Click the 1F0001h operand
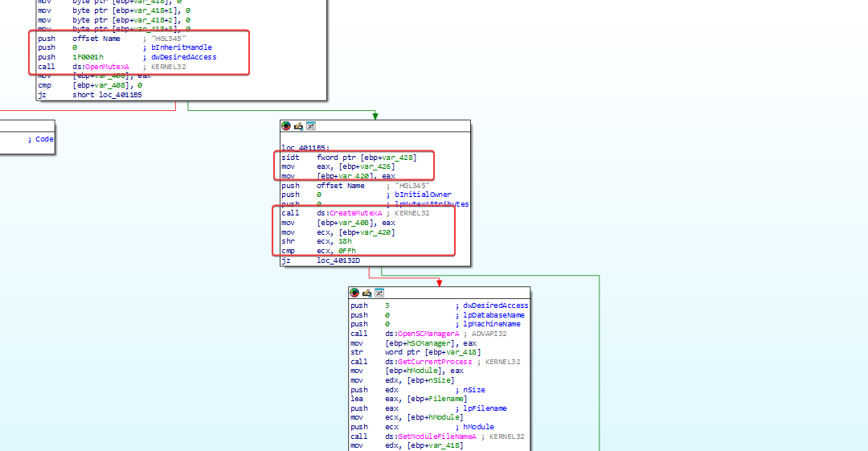This screenshot has height=451, width=868. pos(88,57)
